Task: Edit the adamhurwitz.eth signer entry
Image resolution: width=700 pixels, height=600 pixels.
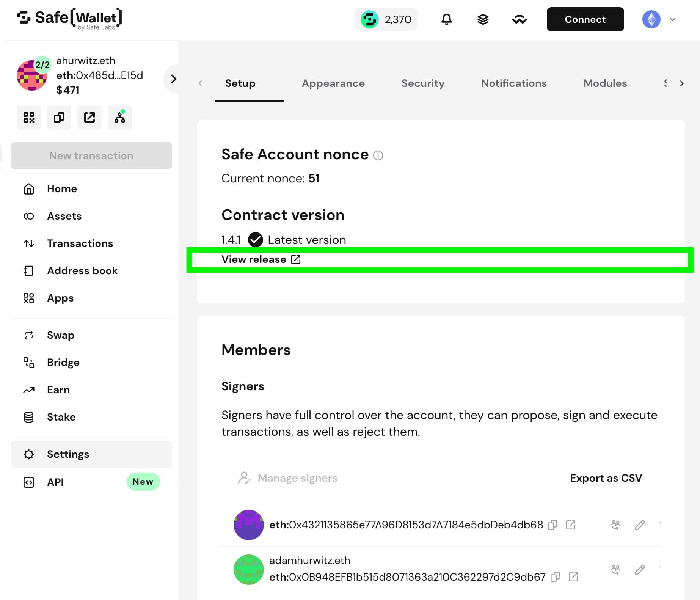Action: [640, 569]
